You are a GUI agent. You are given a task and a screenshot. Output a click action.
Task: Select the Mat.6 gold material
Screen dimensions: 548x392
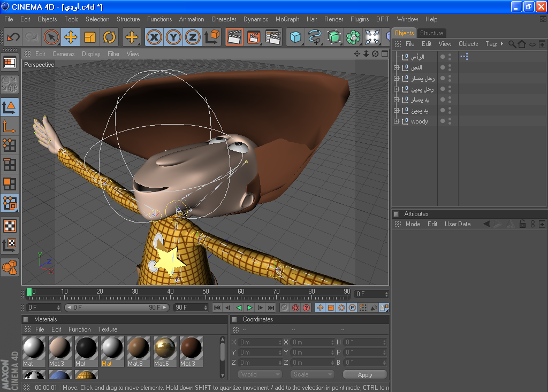[x=165, y=351]
